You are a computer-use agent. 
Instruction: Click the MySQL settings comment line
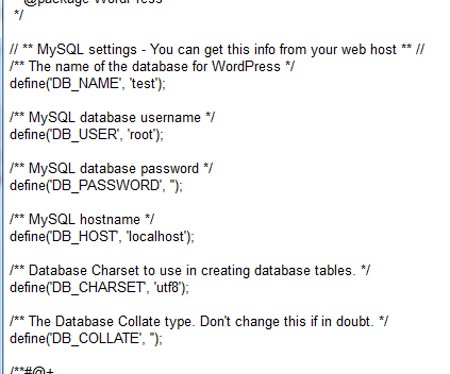click(x=217, y=50)
